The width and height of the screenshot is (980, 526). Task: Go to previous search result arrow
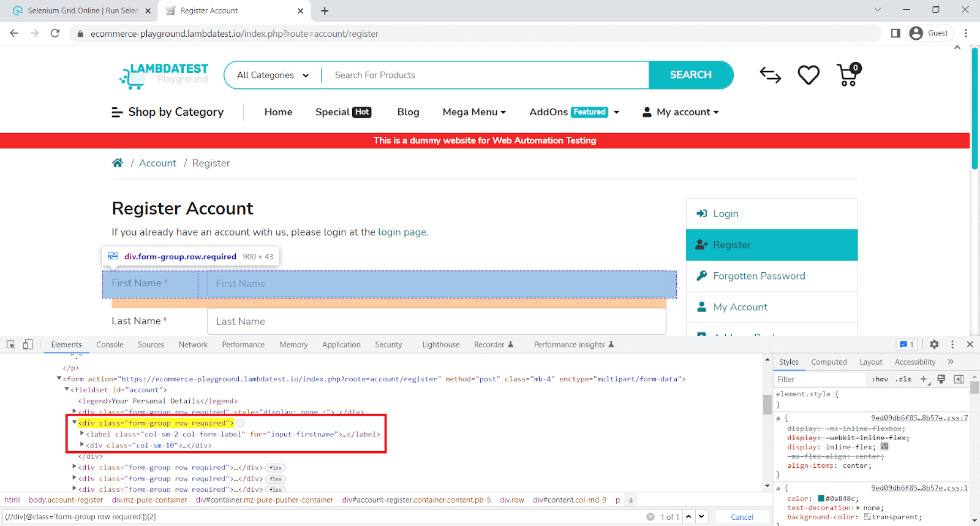tap(688, 517)
